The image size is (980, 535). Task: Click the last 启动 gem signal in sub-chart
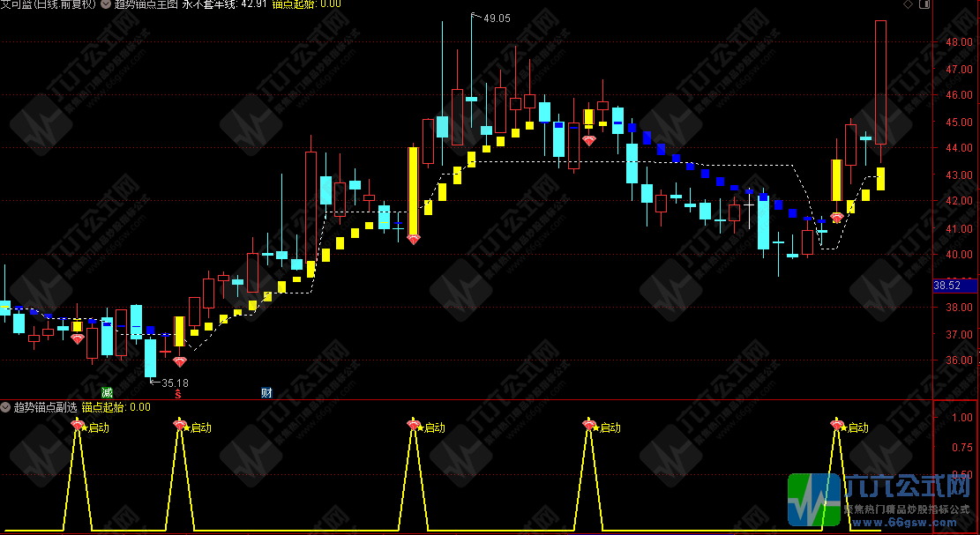tap(836, 427)
